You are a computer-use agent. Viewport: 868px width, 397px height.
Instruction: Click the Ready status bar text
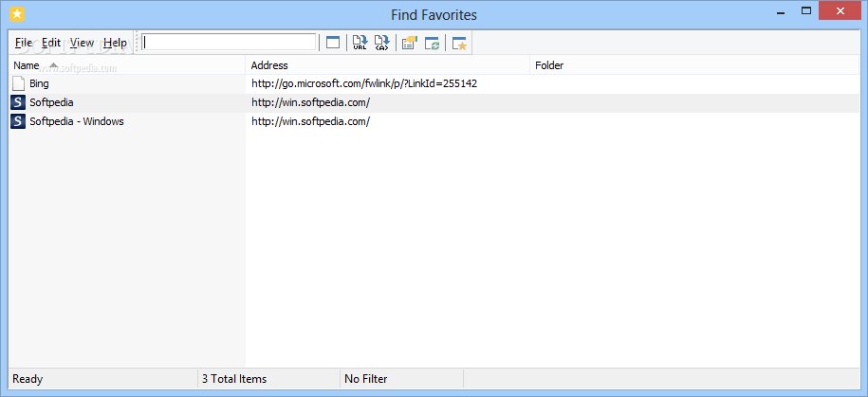[x=28, y=379]
